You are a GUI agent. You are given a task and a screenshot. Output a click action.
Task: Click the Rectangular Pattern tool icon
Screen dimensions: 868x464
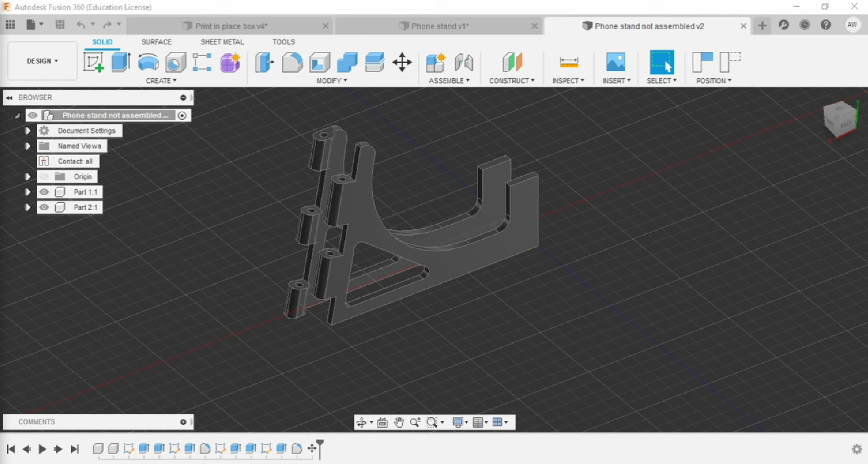[x=202, y=62]
